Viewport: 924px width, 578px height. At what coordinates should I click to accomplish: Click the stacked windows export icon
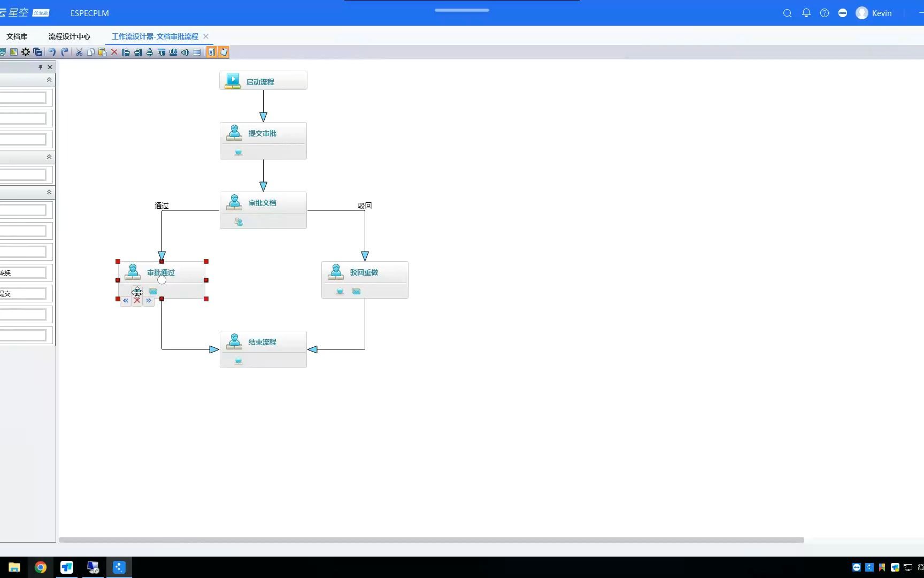[x=37, y=52]
